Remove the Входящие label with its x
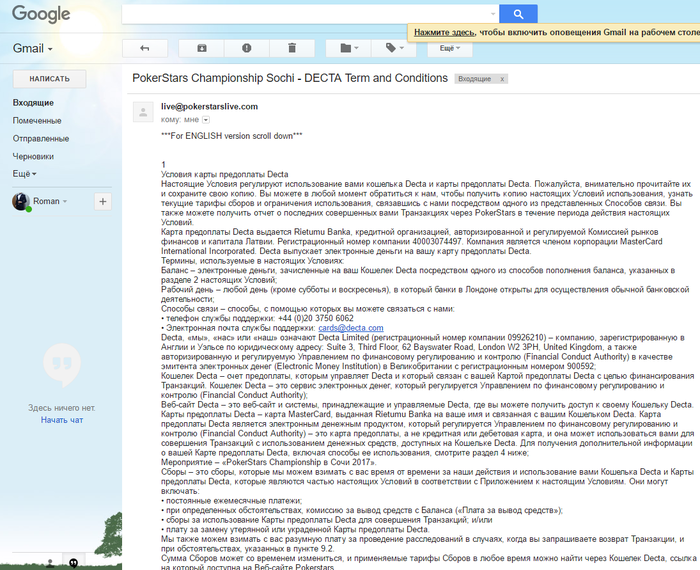Screen dimensions: 700x570 point(502,79)
